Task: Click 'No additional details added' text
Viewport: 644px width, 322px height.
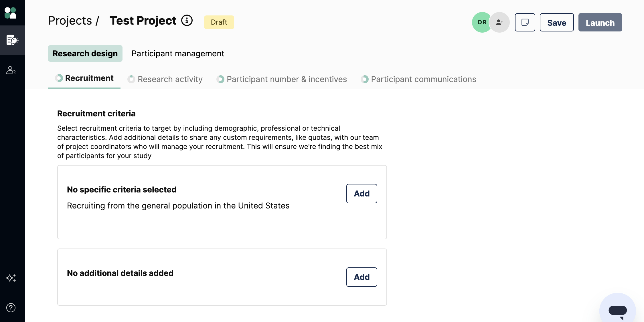Action: pyautogui.click(x=120, y=273)
